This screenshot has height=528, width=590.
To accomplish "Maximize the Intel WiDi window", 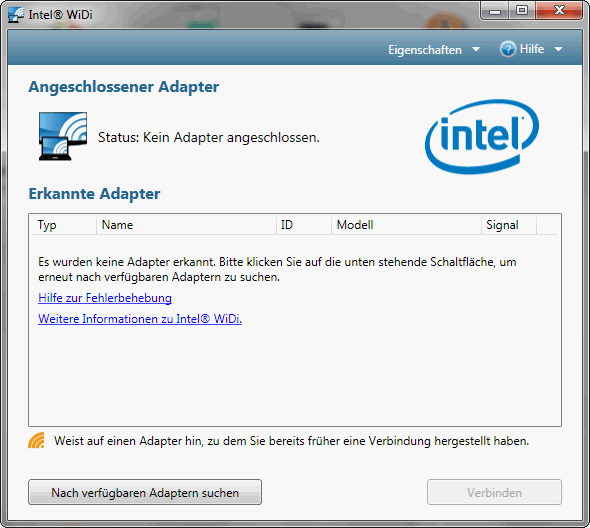I will 522,11.
